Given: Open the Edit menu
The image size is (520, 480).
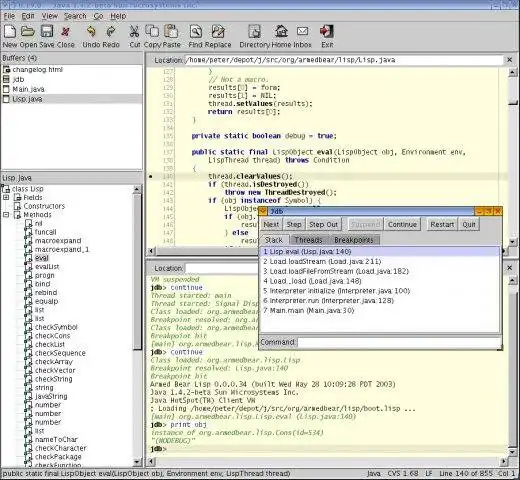Looking at the screenshot, I should click(x=28, y=16).
